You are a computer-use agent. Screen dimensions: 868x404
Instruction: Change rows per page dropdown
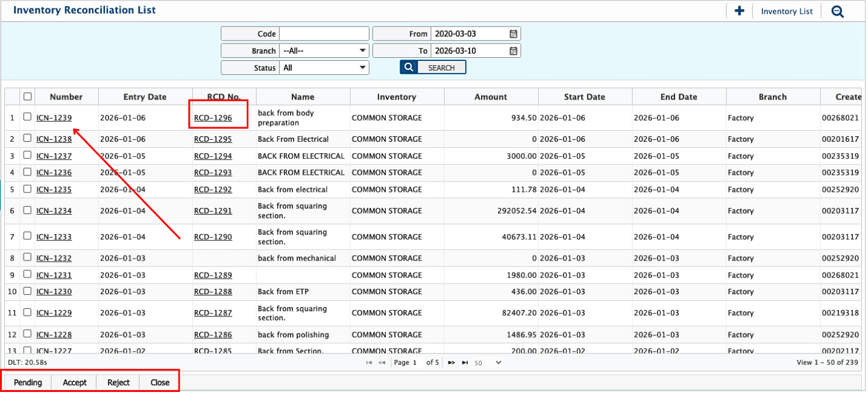pos(488,362)
